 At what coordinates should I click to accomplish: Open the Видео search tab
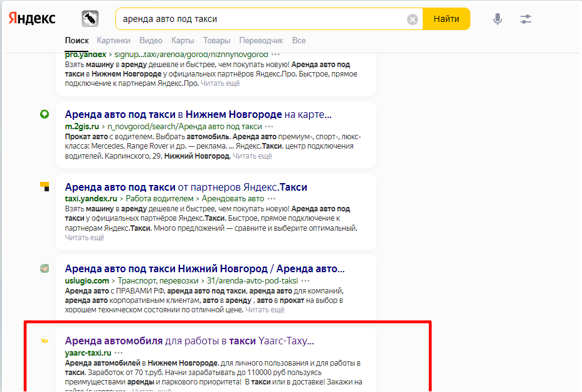(x=151, y=40)
